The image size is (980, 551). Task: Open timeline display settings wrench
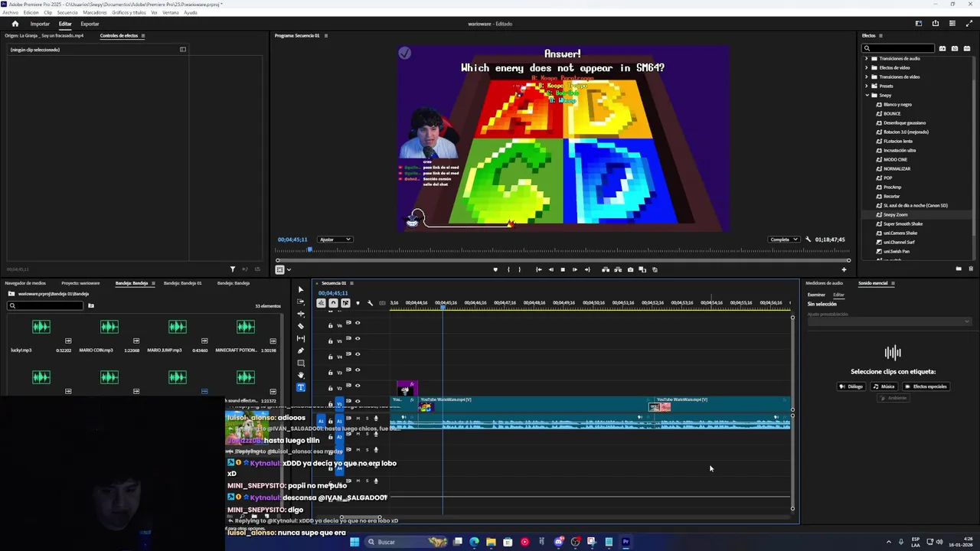point(370,303)
